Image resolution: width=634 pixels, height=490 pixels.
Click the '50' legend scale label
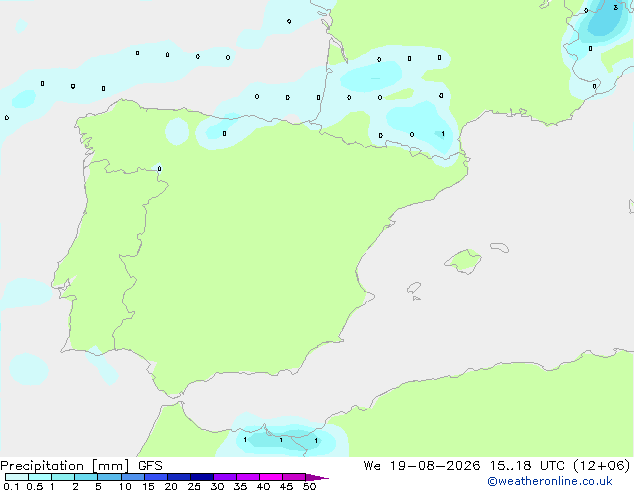pyautogui.click(x=309, y=486)
